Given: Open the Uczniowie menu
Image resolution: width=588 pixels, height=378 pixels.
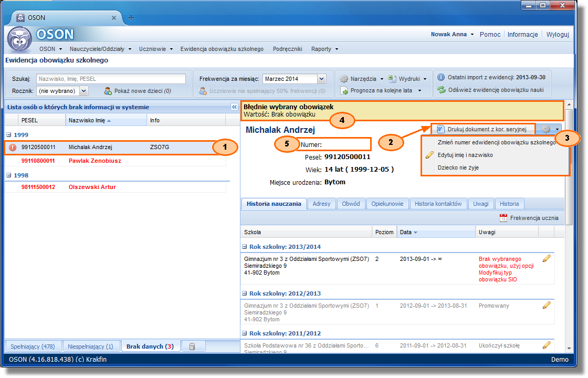Looking at the screenshot, I should tap(155, 49).
